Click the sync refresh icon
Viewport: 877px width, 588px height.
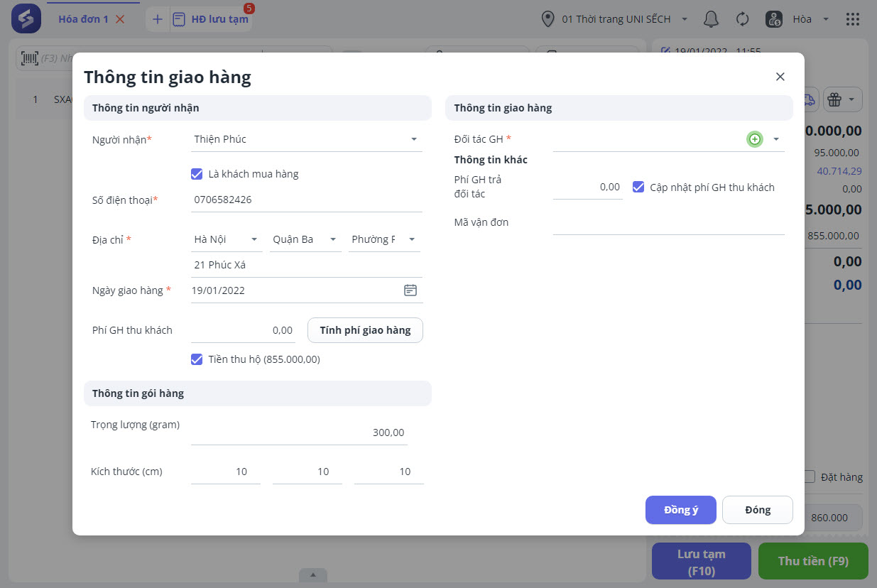click(x=743, y=19)
